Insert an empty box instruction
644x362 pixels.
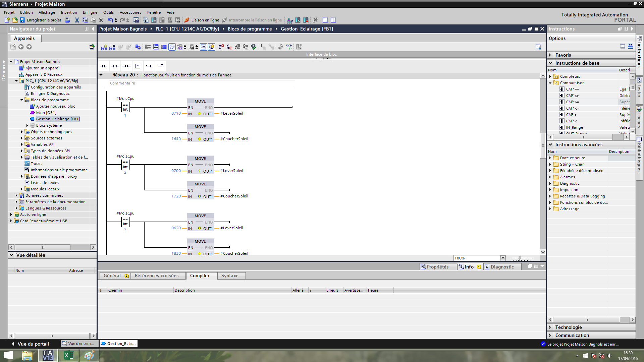(x=138, y=66)
